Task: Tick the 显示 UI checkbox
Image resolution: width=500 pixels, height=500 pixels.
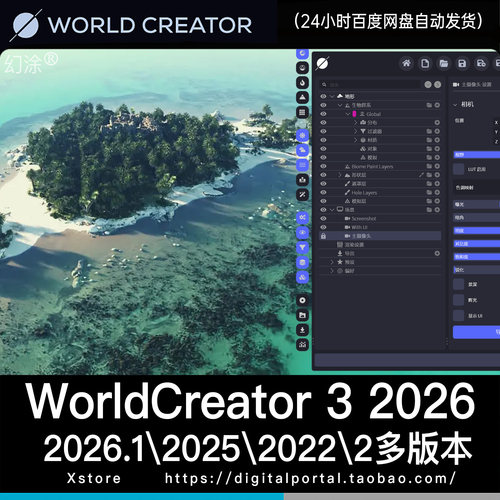Action: pyautogui.click(x=459, y=315)
